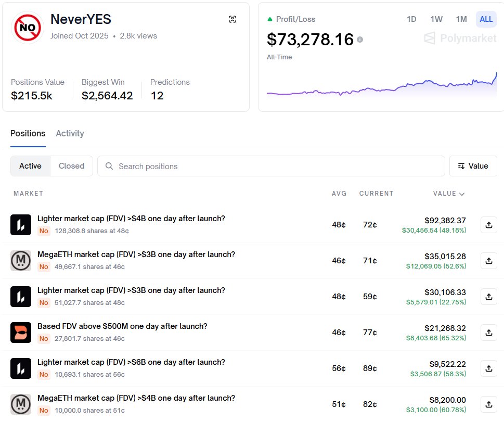This screenshot has width=504, height=421.
Task: Click the green Profit/Loss up triangle
Action: pyautogui.click(x=269, y=19)
